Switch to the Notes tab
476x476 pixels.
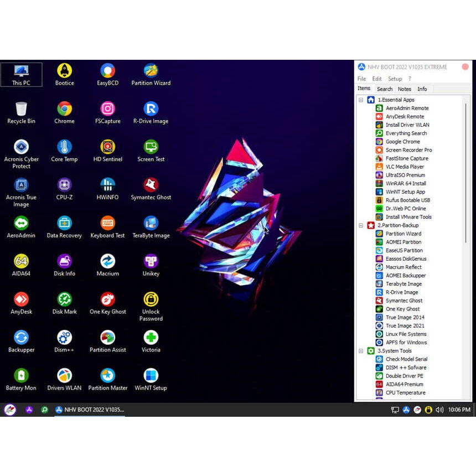point(405,89)
